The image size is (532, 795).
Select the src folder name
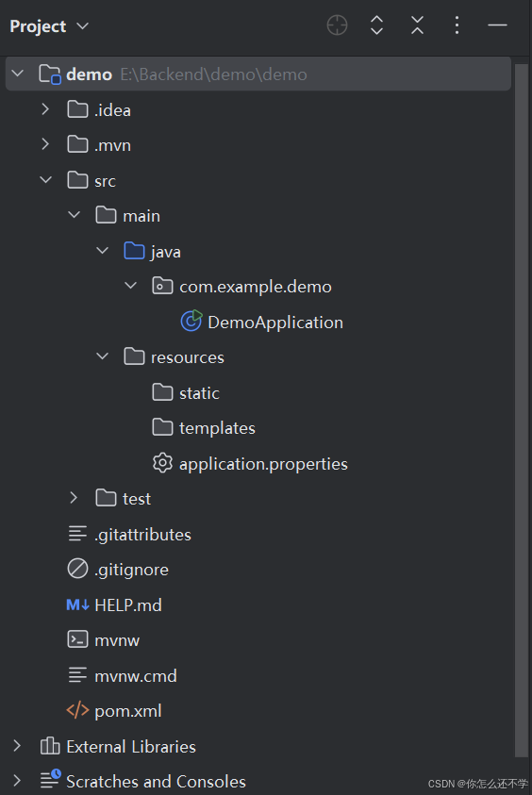pyautogui.click(x=105, y=181)
